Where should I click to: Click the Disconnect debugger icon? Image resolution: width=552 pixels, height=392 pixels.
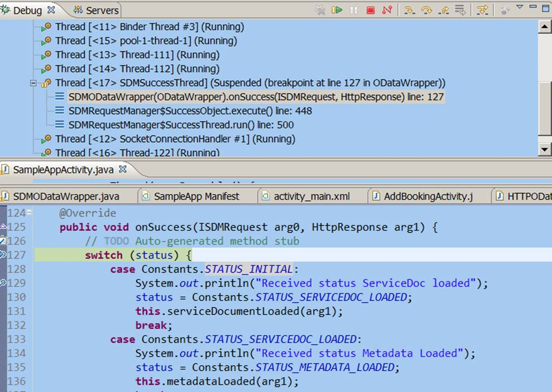pyautogui.click(x=387, y=10)
